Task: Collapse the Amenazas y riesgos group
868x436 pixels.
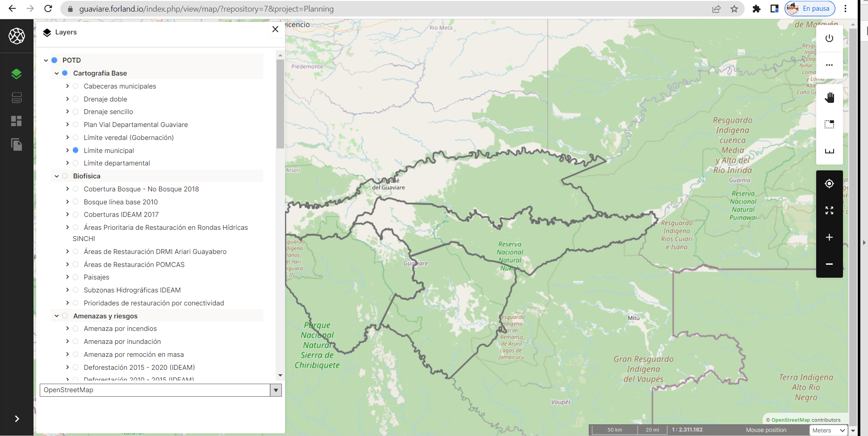Action: (x=57, y=316)
